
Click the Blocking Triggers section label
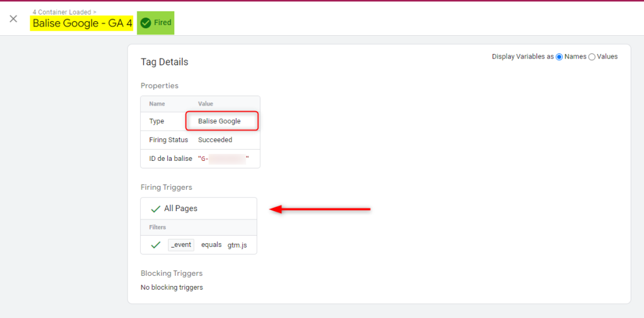click(172, 273)
